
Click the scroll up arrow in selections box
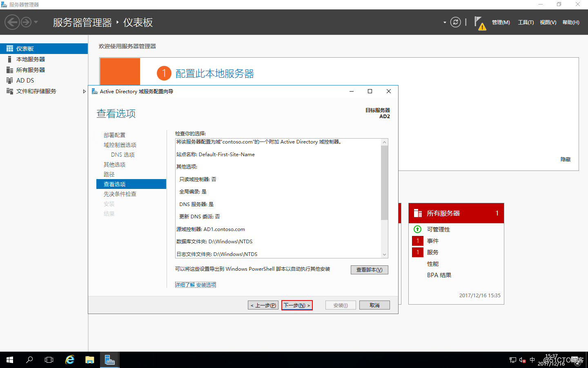[384, 142]
